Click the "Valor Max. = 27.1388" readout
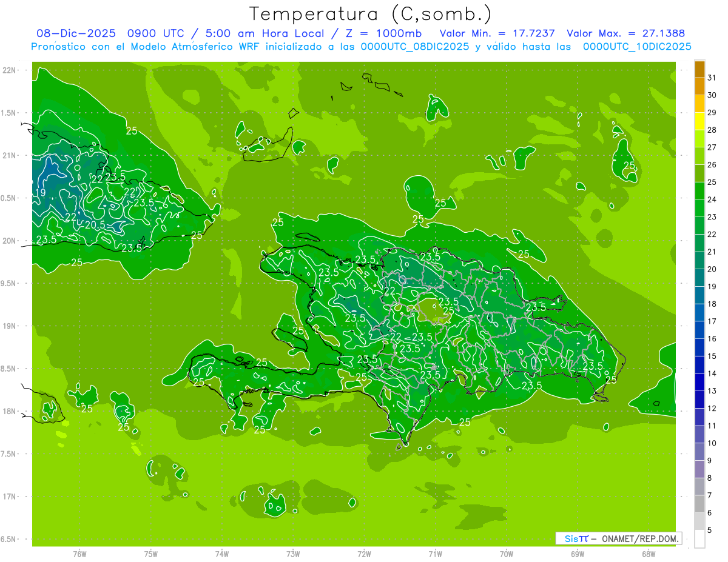This screenshot has height=562, width=728. (x=625, y=33)
